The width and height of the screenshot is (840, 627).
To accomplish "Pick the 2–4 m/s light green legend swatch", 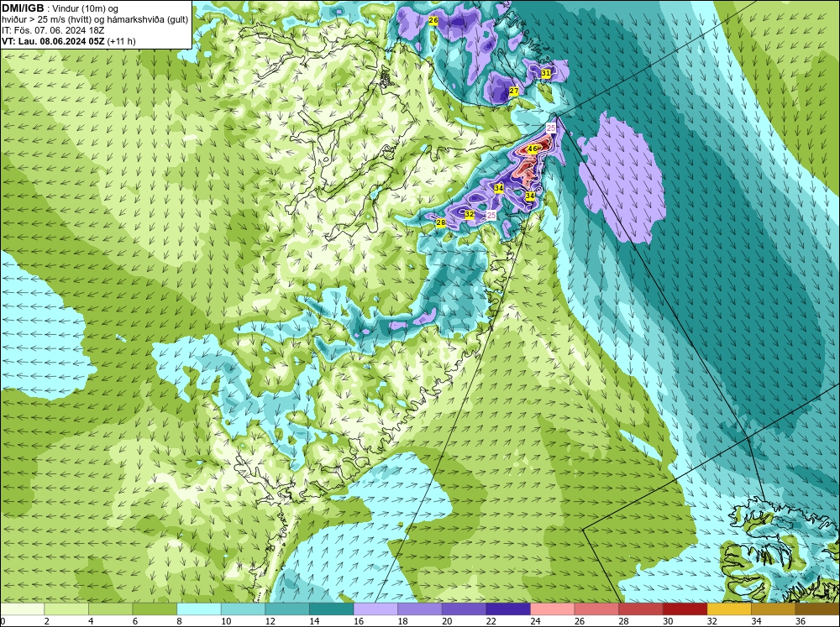I will pyautogui.click(x=66, y=609).
